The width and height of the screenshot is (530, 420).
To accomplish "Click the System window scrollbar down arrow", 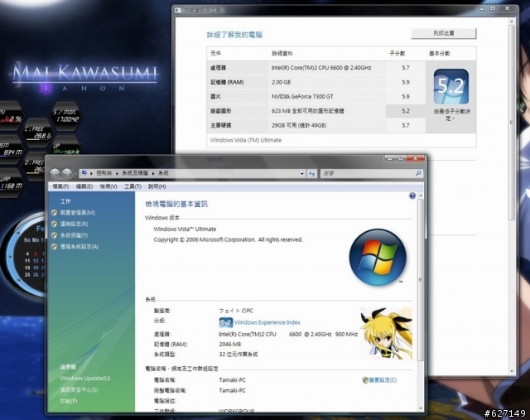I will pyautogui.click(x=421, y=408).
